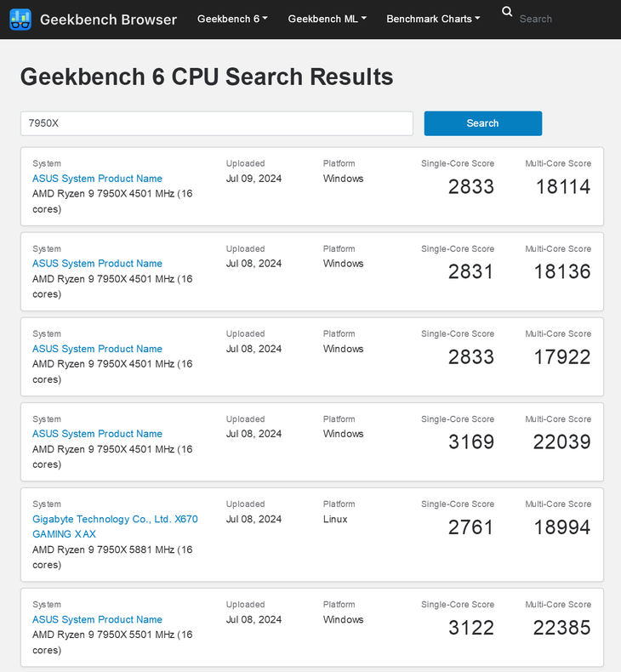The width and height of the screenshot is (621, 672).
Task: Open the Jul 09 ASUS System result
Action: (97, 179)
